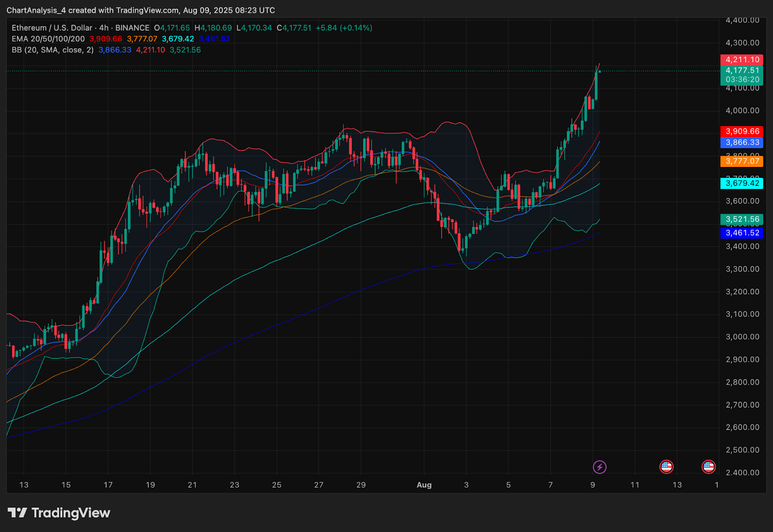Viewport: 773px width, 532px height.
Task: Click the cyan 3,679.42 axis price label
Action: pos(742,183)
